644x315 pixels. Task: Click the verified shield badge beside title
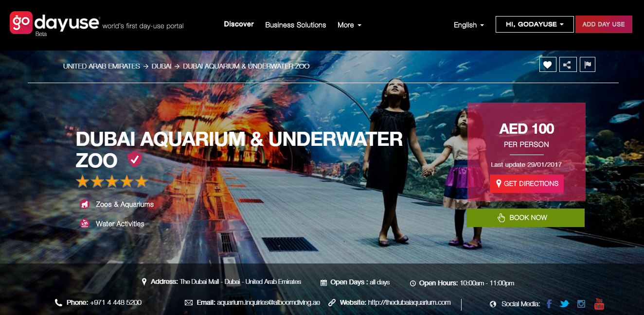[134, 159]
